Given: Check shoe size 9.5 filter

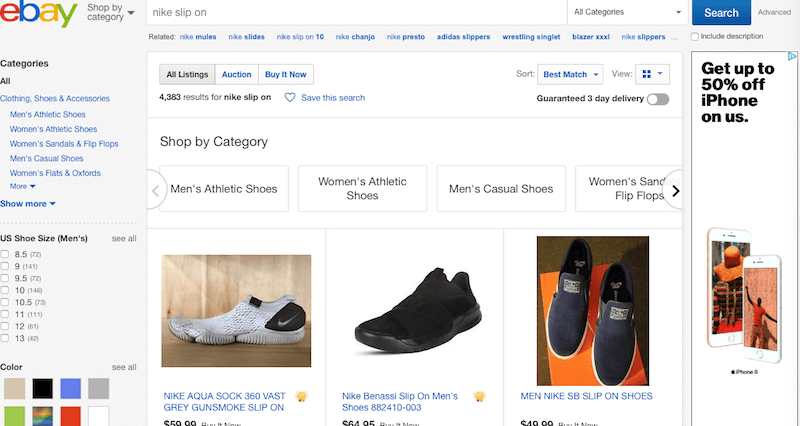Looking at the screenshot, I should tap(5, 278).
